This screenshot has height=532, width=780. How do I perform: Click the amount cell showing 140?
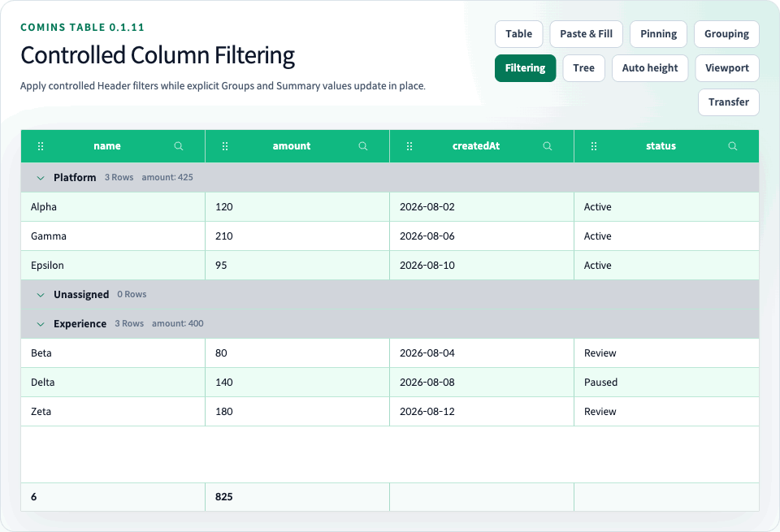point(297,383)
